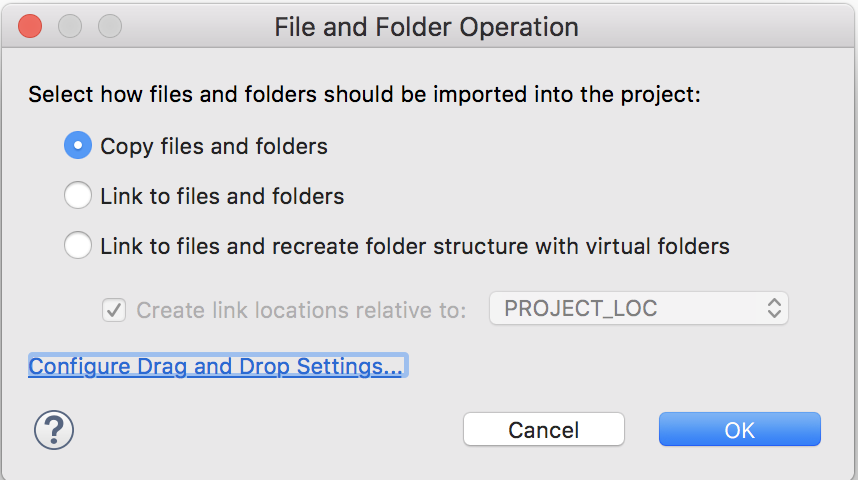858x480 pixels.
Task: Click the grayed-out zoom window button
Action: pyautogui.click(x=109, y=27)
